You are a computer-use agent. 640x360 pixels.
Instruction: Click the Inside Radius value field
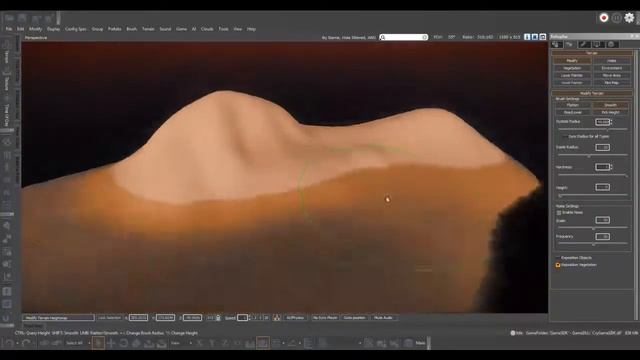click(x=602, y=147)
